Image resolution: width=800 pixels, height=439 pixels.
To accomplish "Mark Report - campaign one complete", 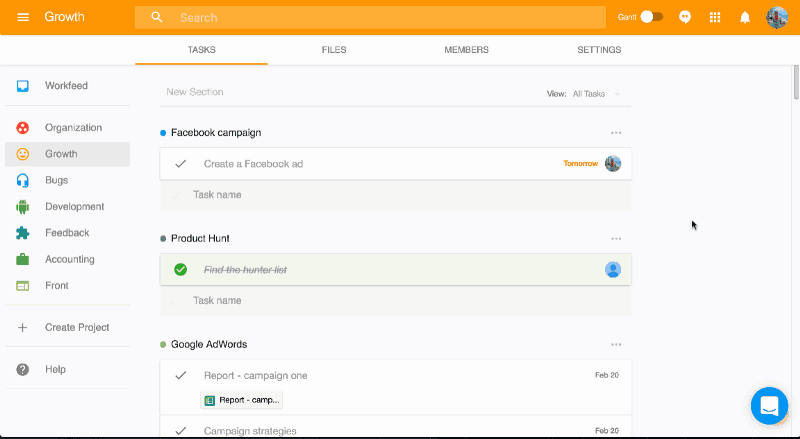I will [181, 376].
